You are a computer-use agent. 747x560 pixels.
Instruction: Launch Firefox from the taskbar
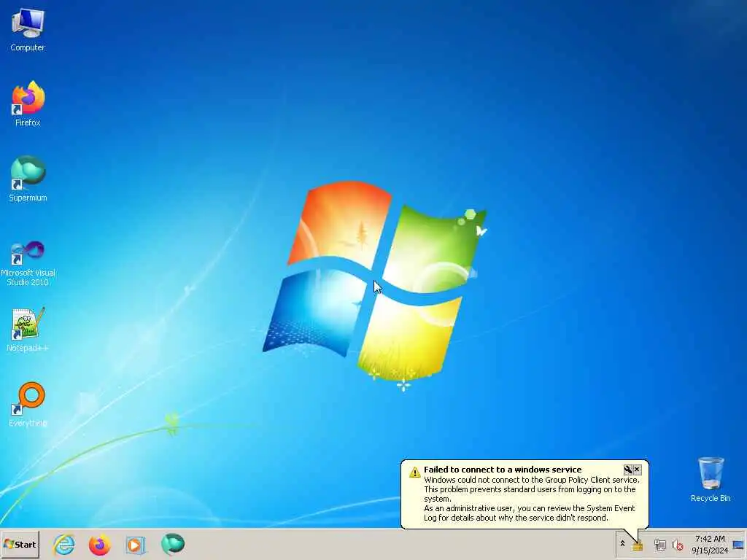(x=99, y=545)
